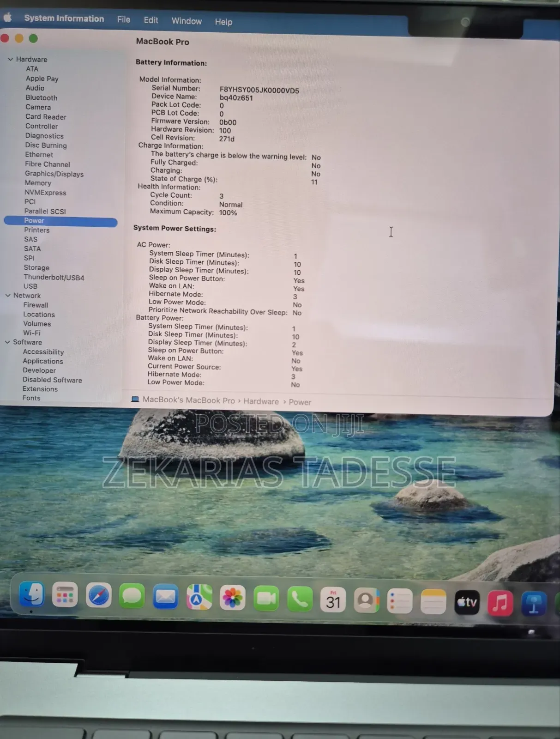Select Firewall under Network
Image resolution: width=560 pixels, height=739 pixels.
(x=36, y=305)
